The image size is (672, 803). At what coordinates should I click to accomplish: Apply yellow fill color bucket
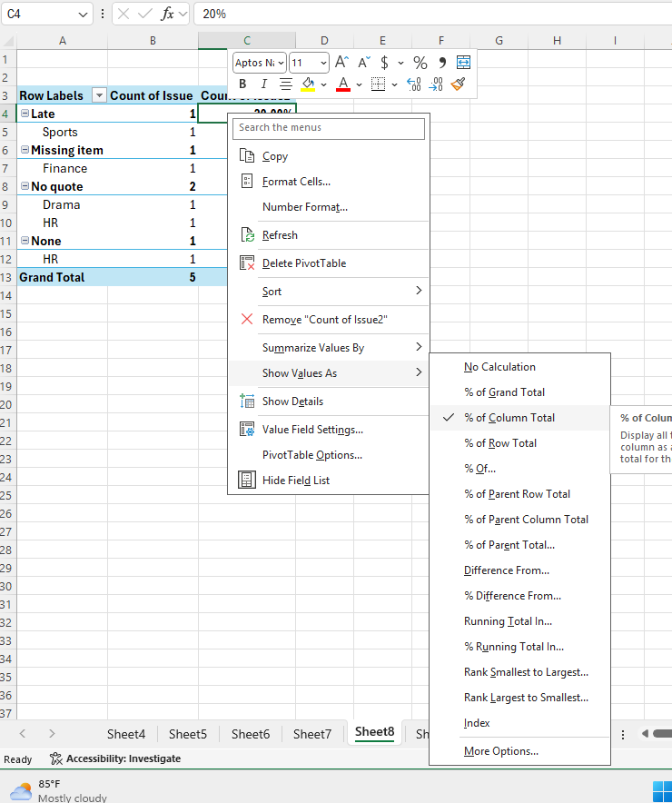coord(308,84)
